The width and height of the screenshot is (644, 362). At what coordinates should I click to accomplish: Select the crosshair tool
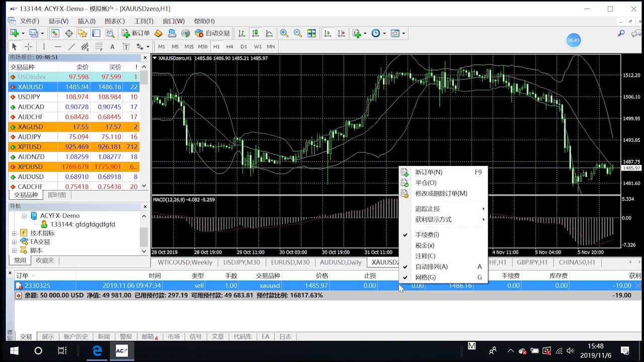point(28,46)
